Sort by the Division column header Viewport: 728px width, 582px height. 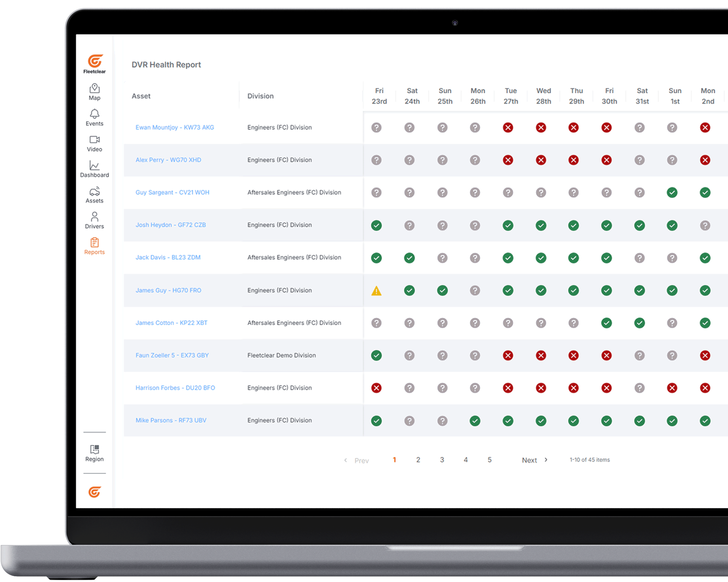pos(260,96)
